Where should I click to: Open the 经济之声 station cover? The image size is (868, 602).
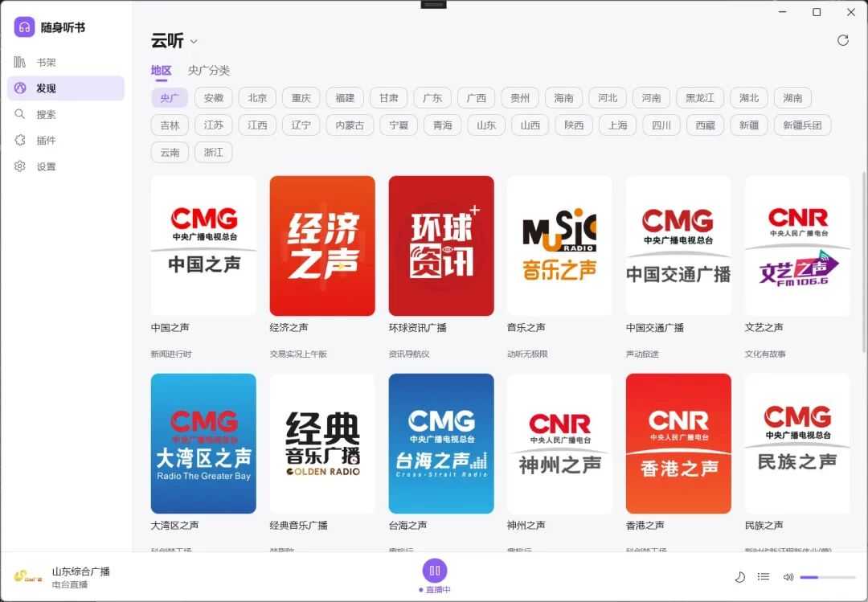tap(322, 246)
